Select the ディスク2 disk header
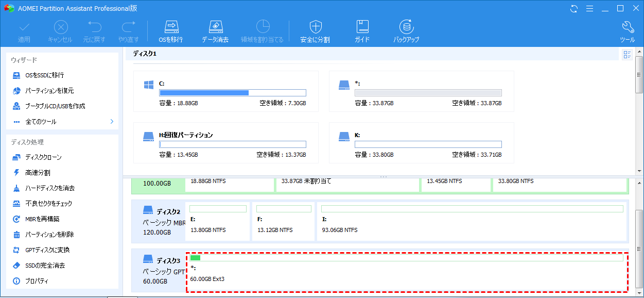The height and width of the screenshot is (298, 644). 159,221
